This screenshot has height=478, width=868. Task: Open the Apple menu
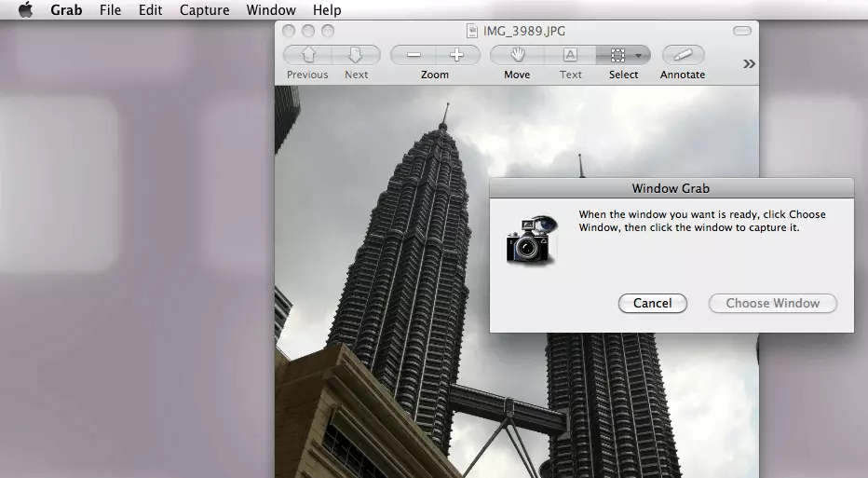25,10
